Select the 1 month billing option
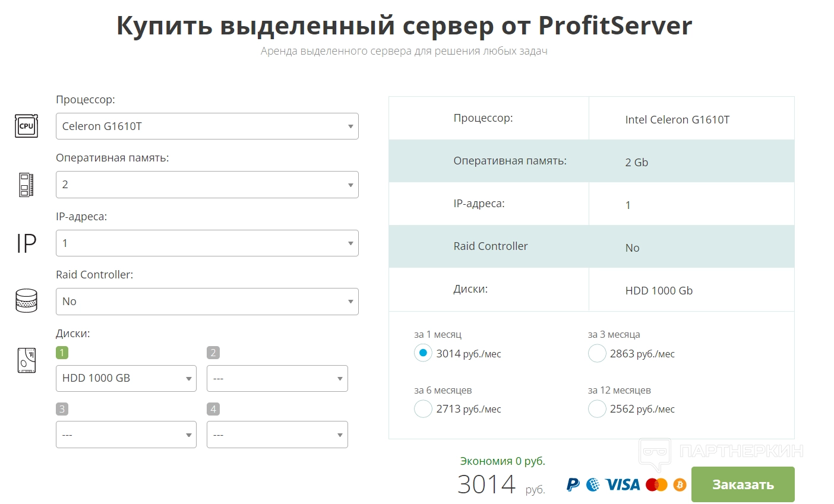The image size is (834, 504). pos(423,353)
